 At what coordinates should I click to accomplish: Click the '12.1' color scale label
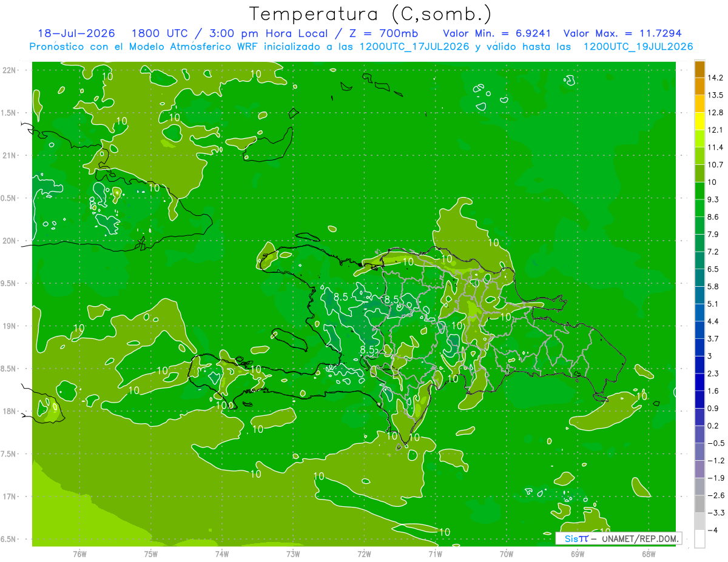(x=716, y=130)
